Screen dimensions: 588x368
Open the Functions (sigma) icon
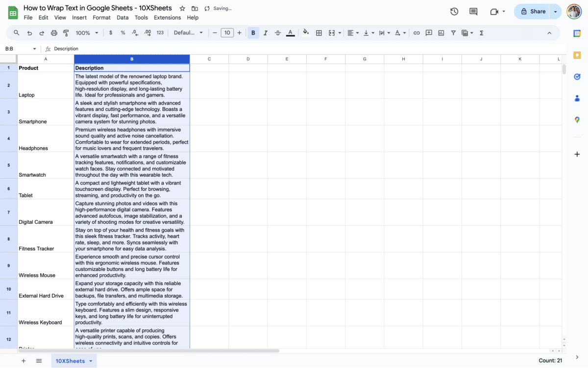pyautogui.click(x=482, y=32)
